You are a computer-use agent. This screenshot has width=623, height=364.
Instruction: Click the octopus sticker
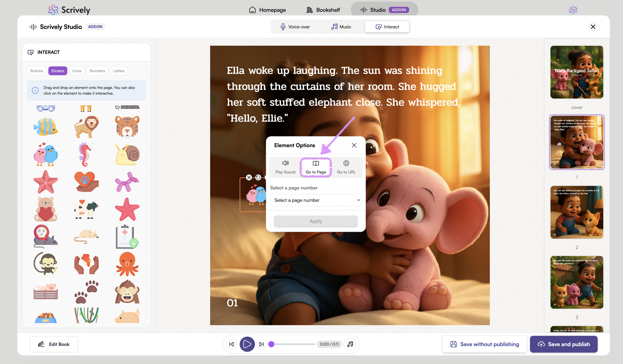127,264
